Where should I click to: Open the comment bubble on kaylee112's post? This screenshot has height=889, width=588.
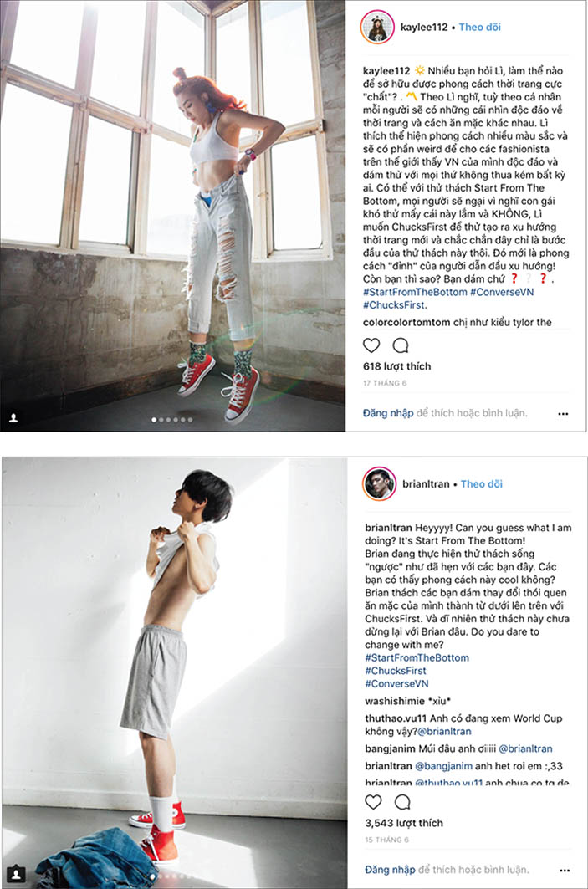[x=401, y=345]
